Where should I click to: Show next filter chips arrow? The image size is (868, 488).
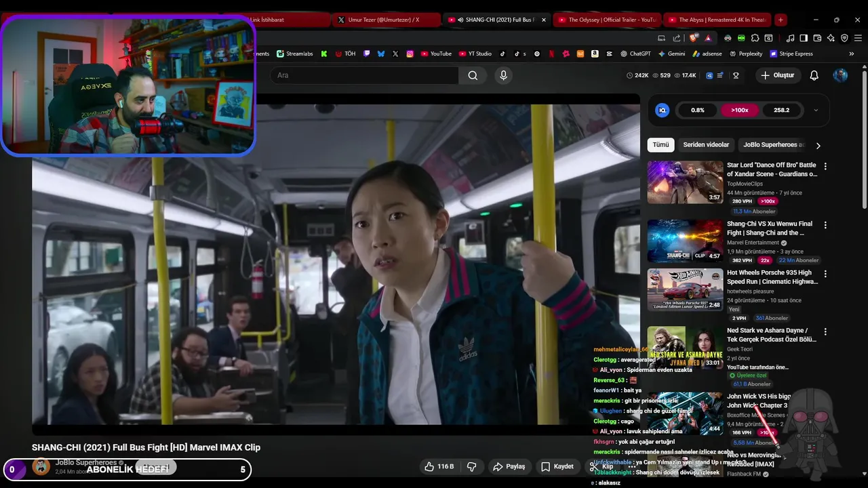pos(818,145)
